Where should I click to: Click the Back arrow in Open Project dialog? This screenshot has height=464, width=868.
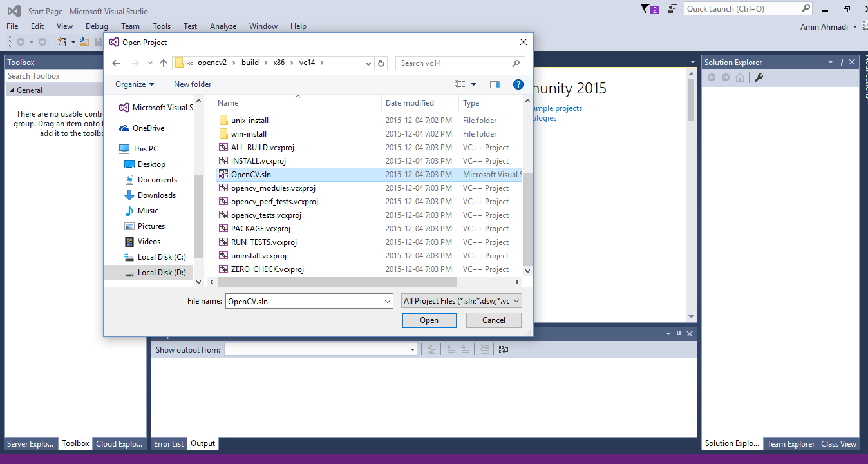[x=116, y=63]
